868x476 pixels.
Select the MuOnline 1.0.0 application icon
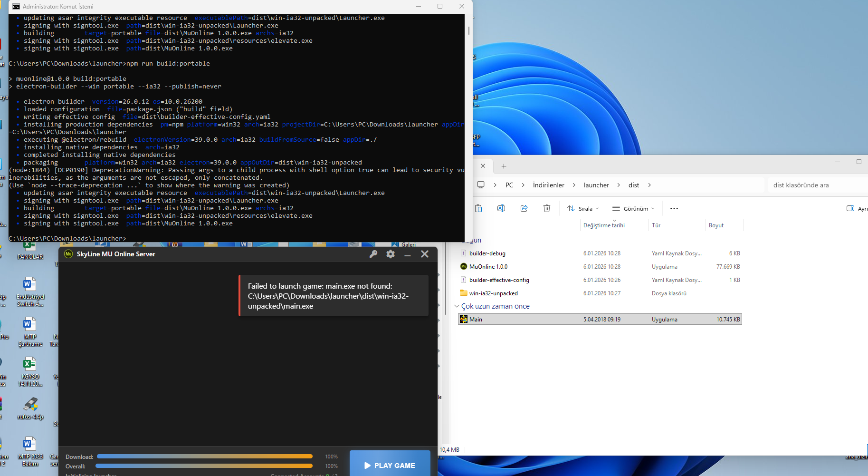[x=464, y=266]
